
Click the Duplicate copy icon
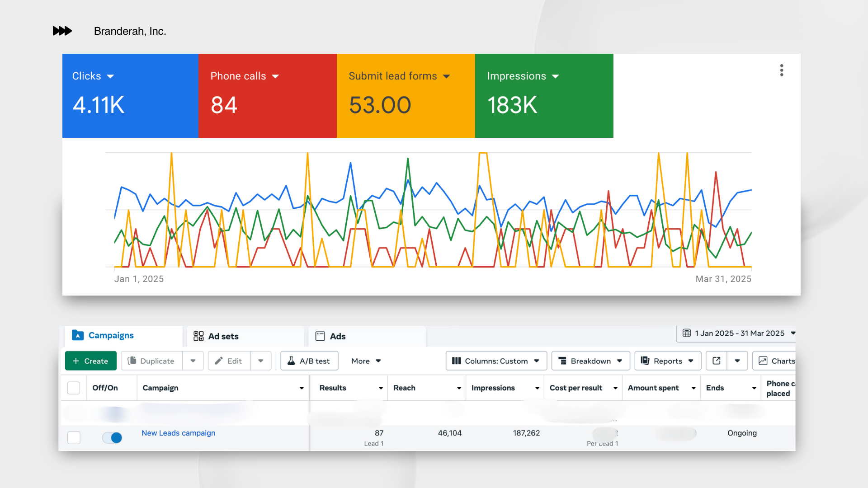pyautogui.click(x=132, y=361)
